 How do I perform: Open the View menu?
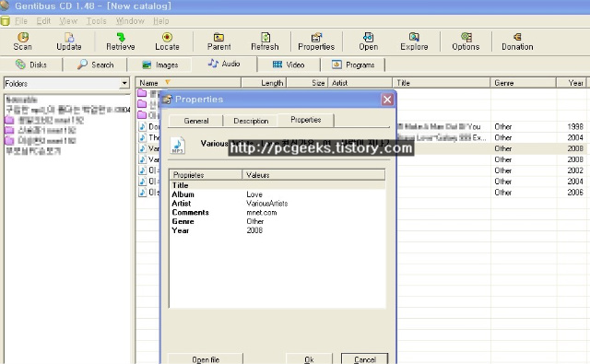point(68,21)
